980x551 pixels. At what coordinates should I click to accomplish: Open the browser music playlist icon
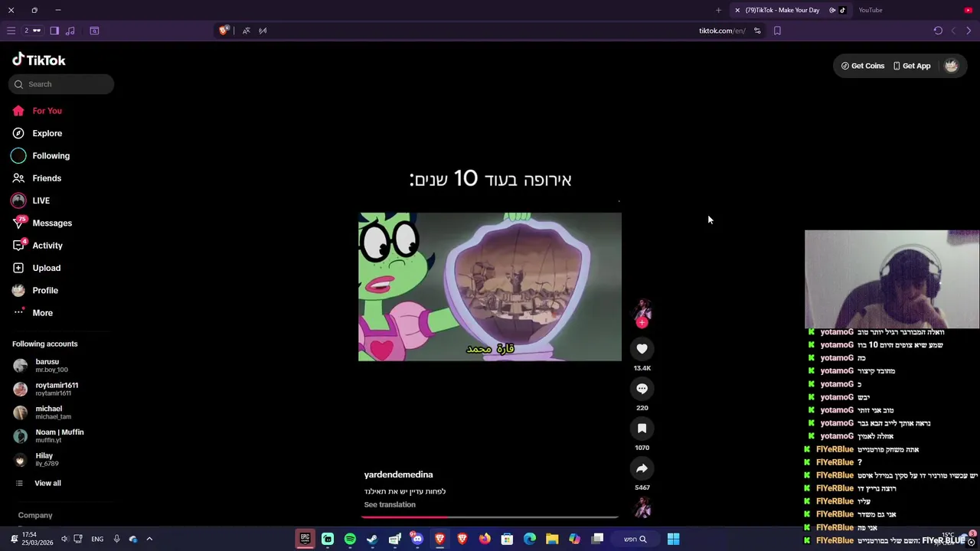70,31
